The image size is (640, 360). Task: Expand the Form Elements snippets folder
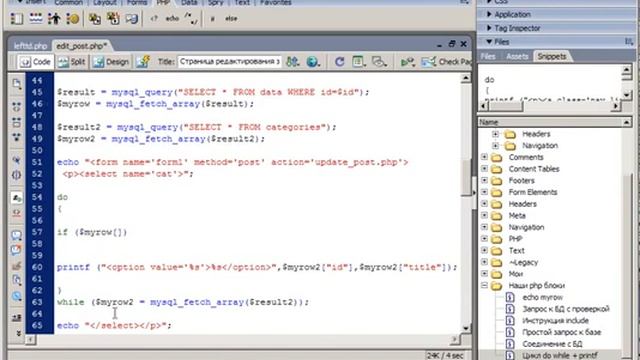484,192
